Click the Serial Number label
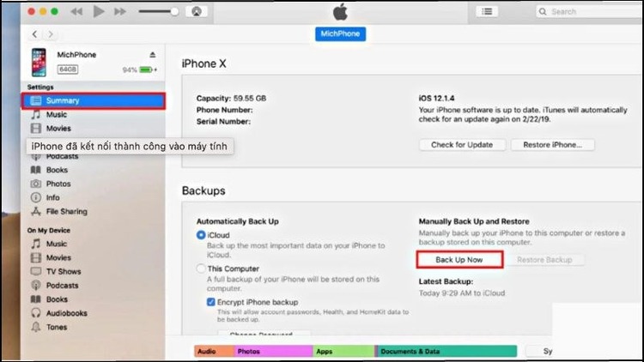 (223, 122)
